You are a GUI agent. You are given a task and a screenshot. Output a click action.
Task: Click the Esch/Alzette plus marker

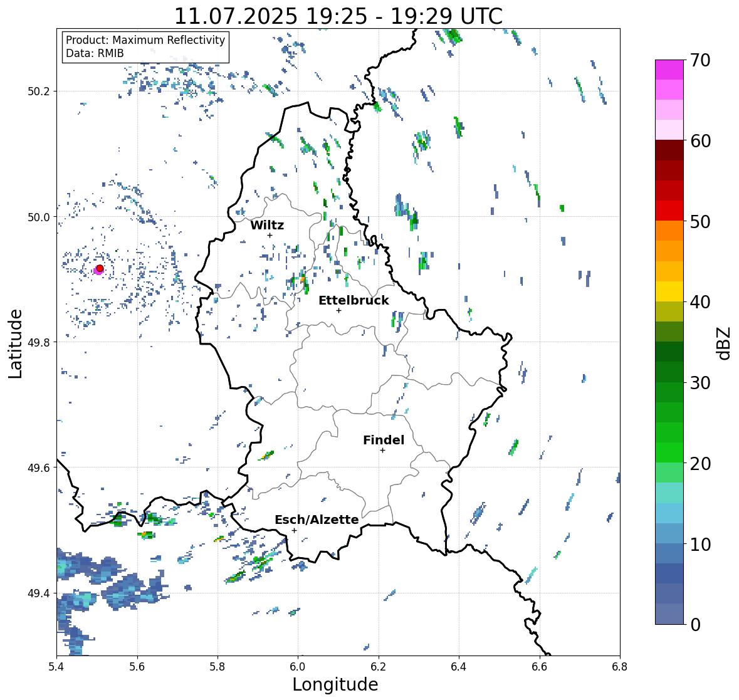coord(294,530)
